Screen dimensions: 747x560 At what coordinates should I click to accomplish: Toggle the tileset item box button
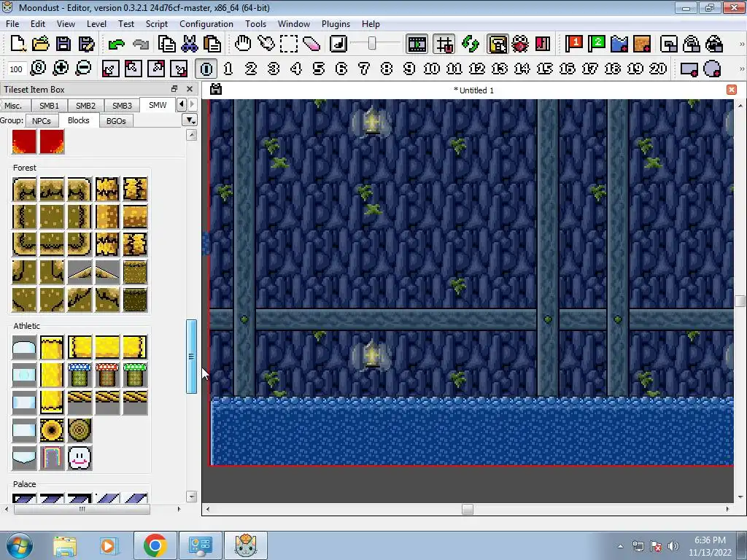[498, 44]
